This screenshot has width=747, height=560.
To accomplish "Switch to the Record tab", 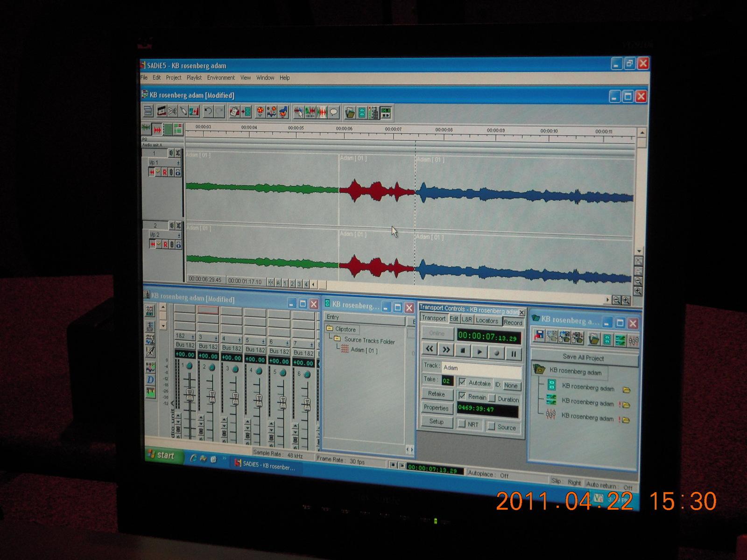I will point(513,322).
